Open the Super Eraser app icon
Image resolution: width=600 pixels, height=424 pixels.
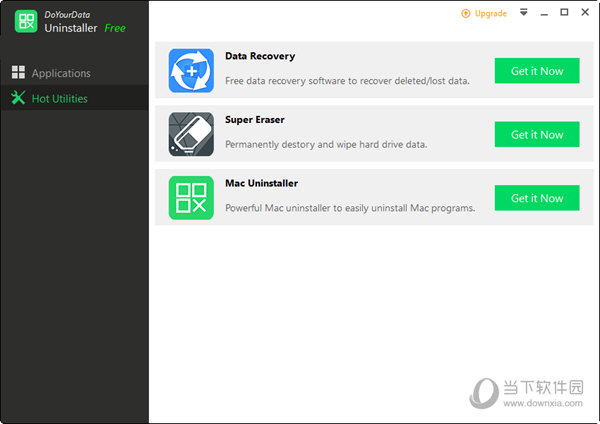[191, 134]
